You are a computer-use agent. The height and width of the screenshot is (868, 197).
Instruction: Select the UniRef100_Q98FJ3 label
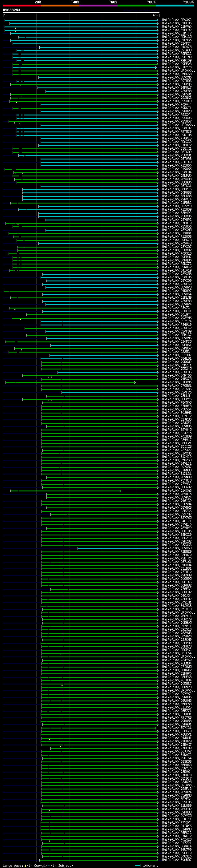coord(177,789)
